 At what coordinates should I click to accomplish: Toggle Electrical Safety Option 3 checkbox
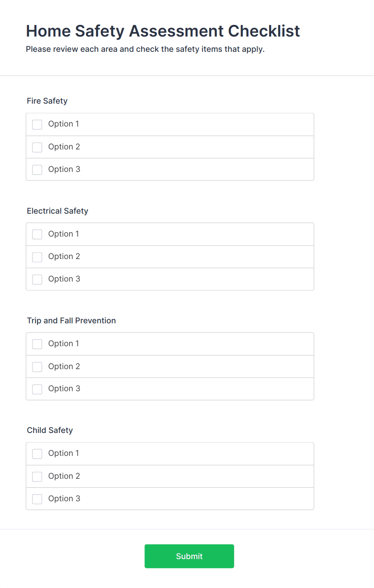[37, 280]
